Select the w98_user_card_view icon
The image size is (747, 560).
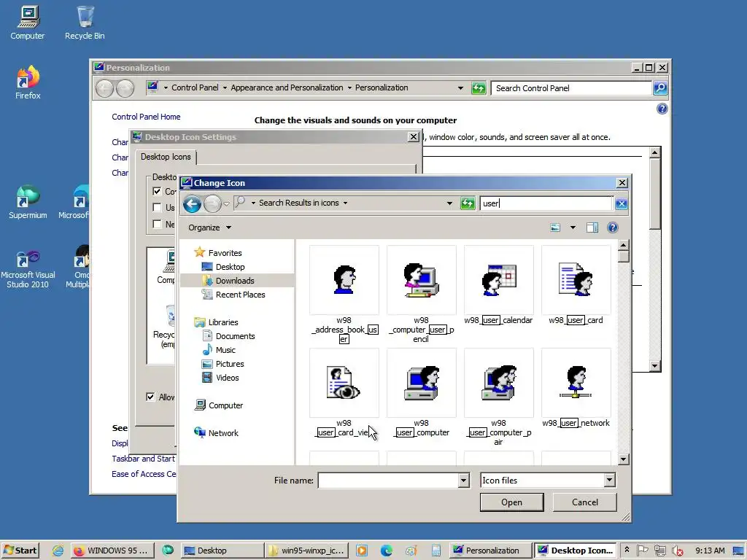click(x=344, y=383)
